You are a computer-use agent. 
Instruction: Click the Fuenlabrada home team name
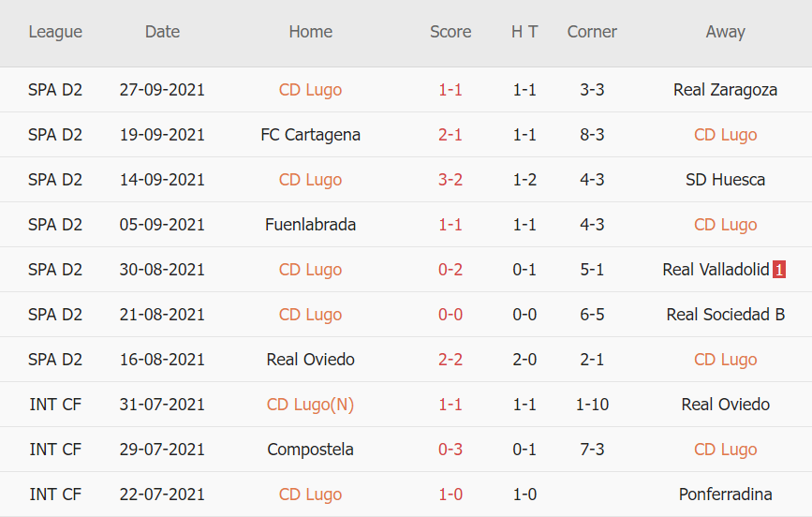(310, 225)
